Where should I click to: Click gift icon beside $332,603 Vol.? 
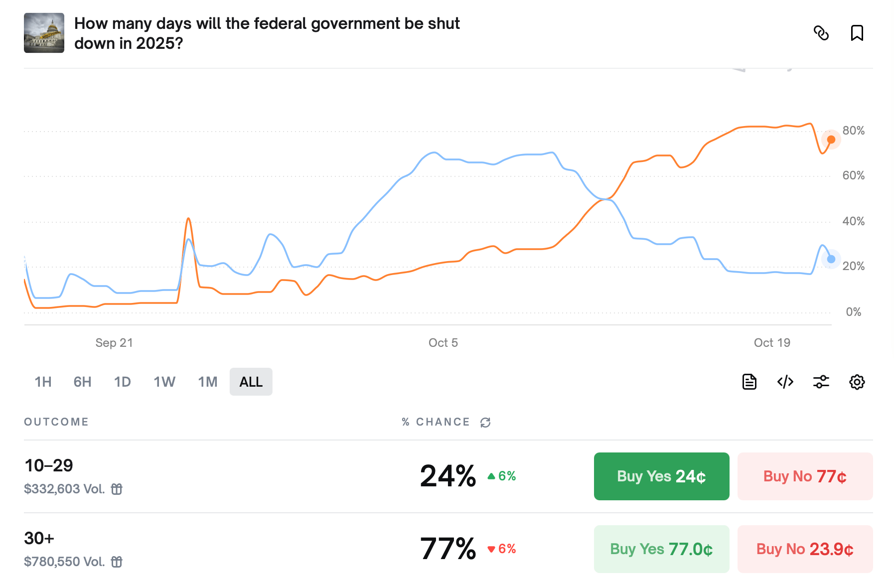pos(117,489)
